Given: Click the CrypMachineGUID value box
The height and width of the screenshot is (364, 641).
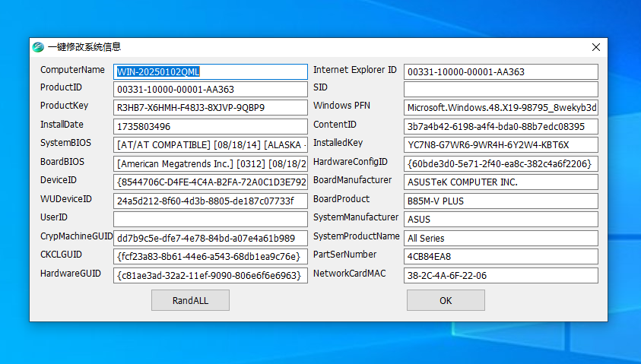Looking at the screenshot, I should point(211,238).
